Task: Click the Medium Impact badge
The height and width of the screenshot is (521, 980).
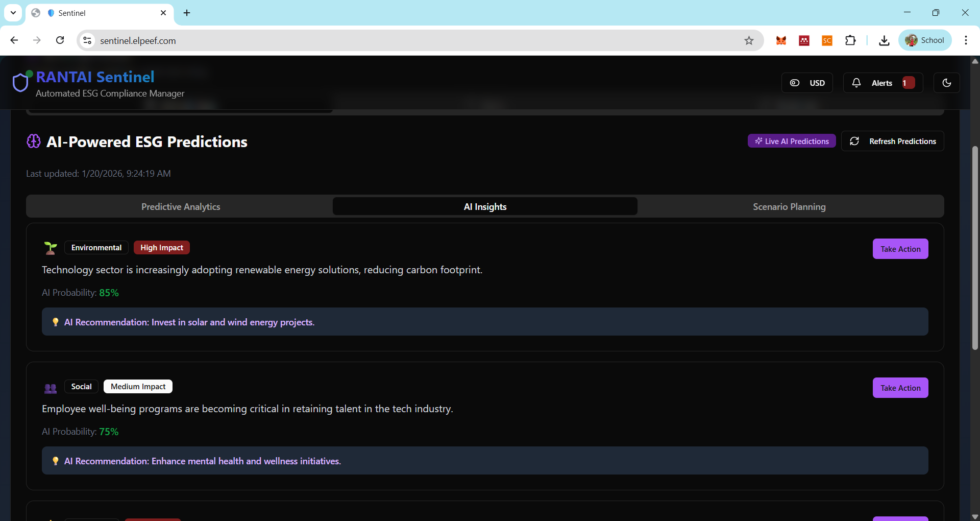Action: 138,387
